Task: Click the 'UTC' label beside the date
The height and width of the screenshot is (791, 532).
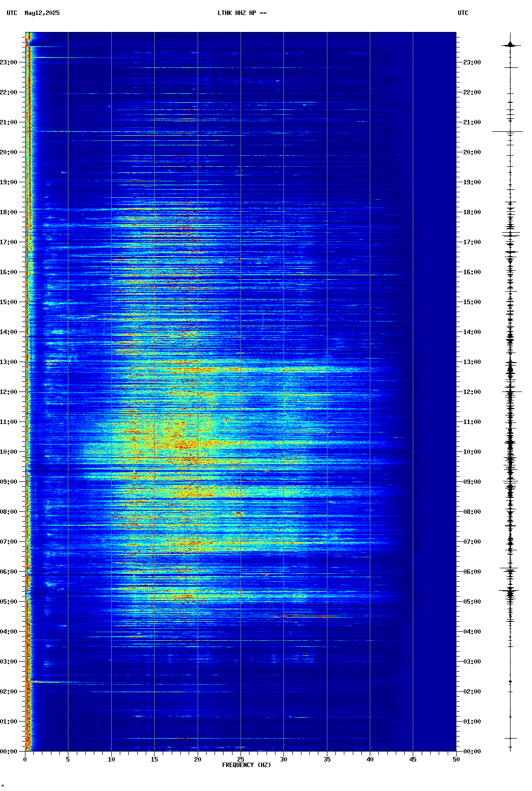Action: 12,13
